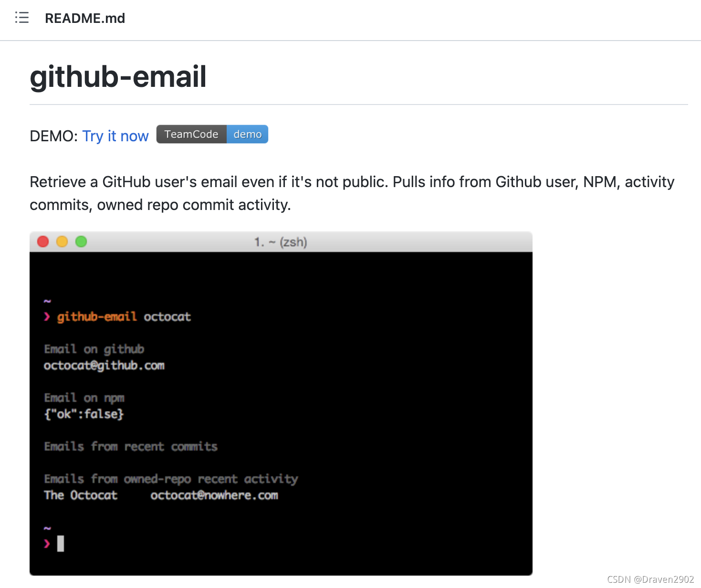Click the README.md file title
This screenshot has width=701, height=588.
(85, 18)
